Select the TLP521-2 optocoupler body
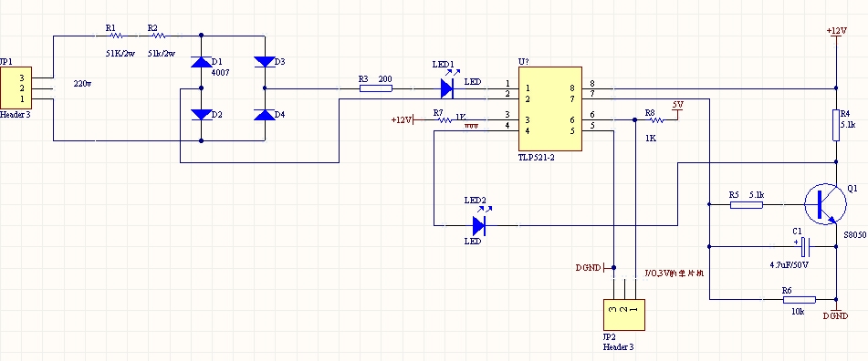868x361 pixels. pos(549,108)
